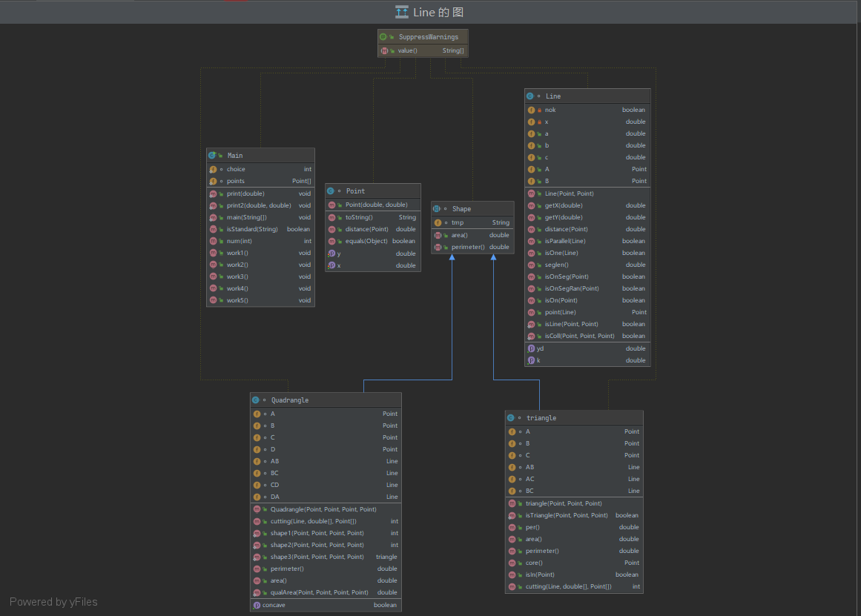Select the qualArea method in Quadrangle
This screenshot has width=861, height=616.
(319, 592)
